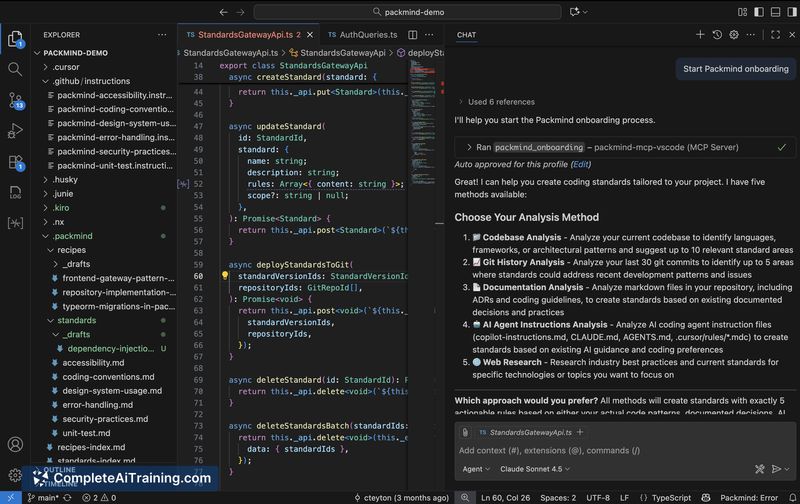Maximize the chat panel
Viewport: 800px width, 504px height.
pos(775,34)
